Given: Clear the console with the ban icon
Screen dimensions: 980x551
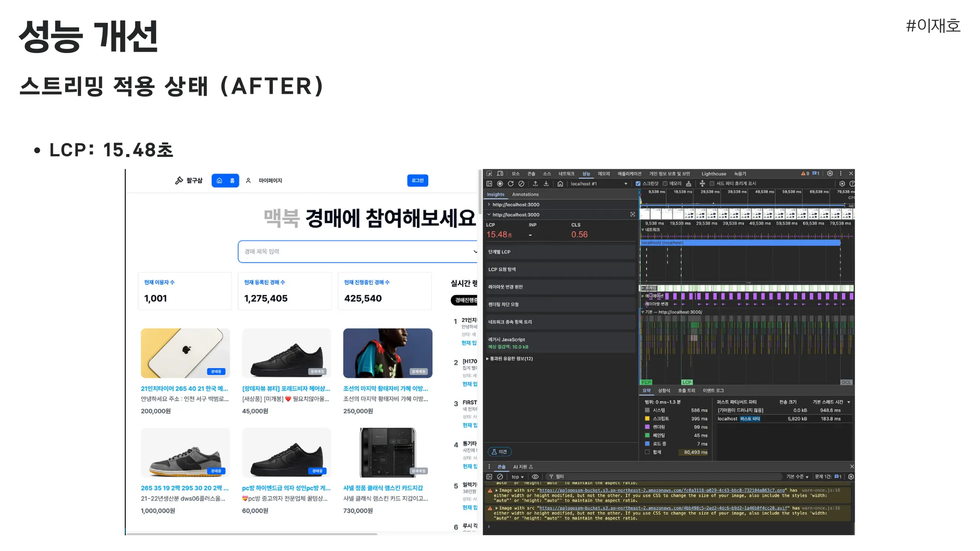Looking at the screenshot, I should click(500, 477).
